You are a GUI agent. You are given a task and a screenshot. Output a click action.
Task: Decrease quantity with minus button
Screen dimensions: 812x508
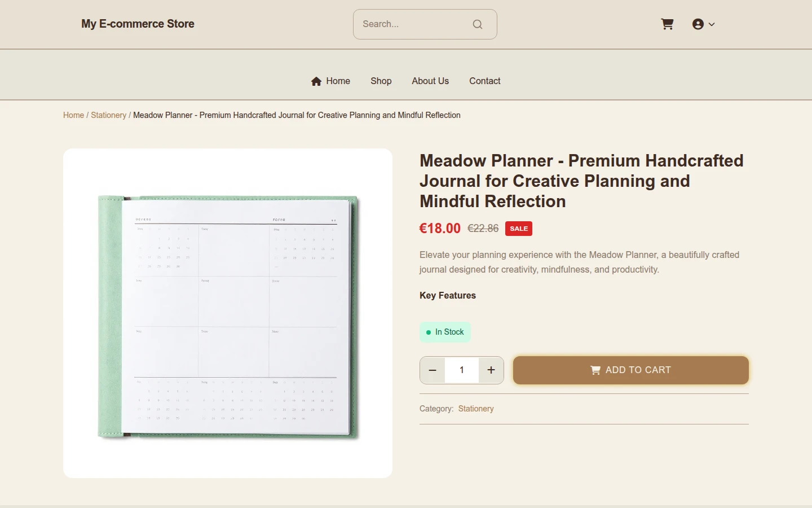click(x=433, y=370)
